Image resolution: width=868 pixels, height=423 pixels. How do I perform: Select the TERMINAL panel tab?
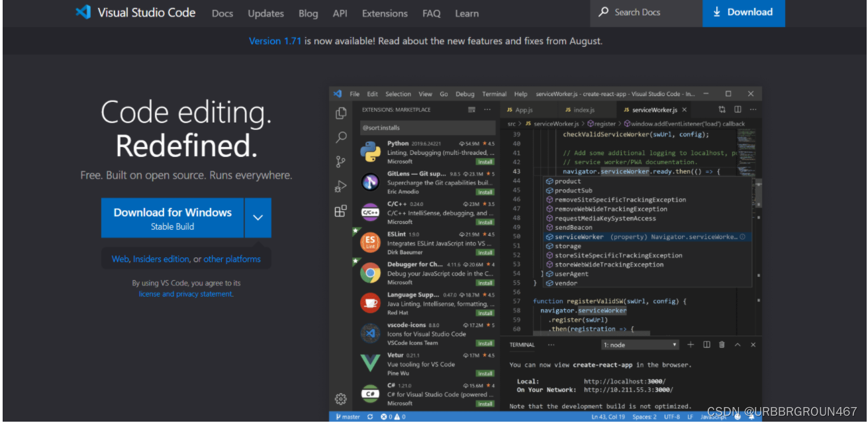[x=522, y=345]
